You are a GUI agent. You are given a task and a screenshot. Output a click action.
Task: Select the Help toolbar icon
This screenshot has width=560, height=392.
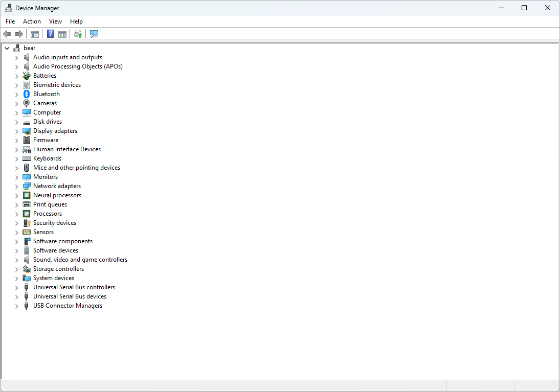point(50,34)
